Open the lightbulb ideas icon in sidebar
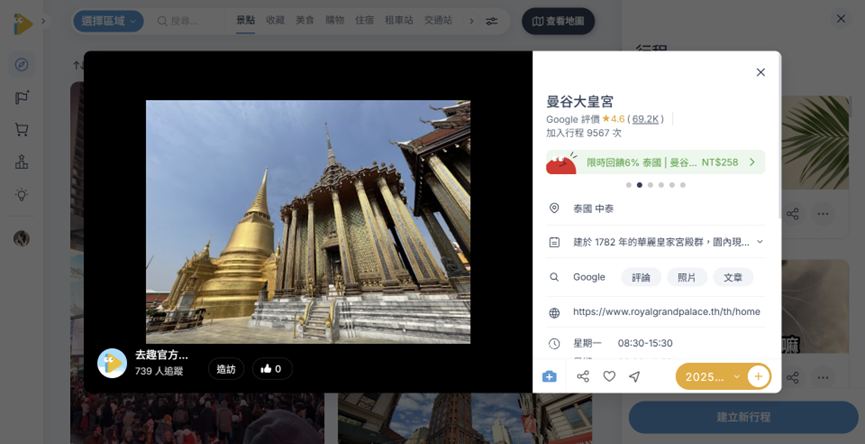Image resolution: width=865 pixels, height=444 pixels. pos(22,195)
